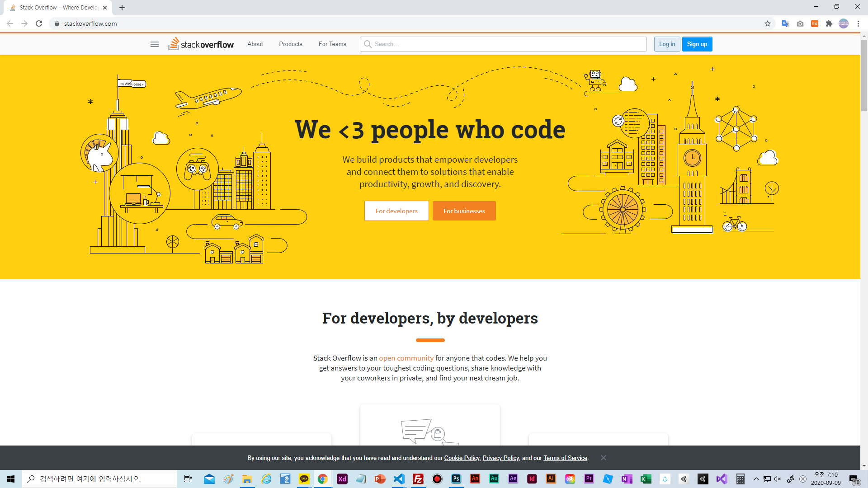Screen dimensions: 868x488
Task: Click the taskbar clock and date
Action: [826, 479]
